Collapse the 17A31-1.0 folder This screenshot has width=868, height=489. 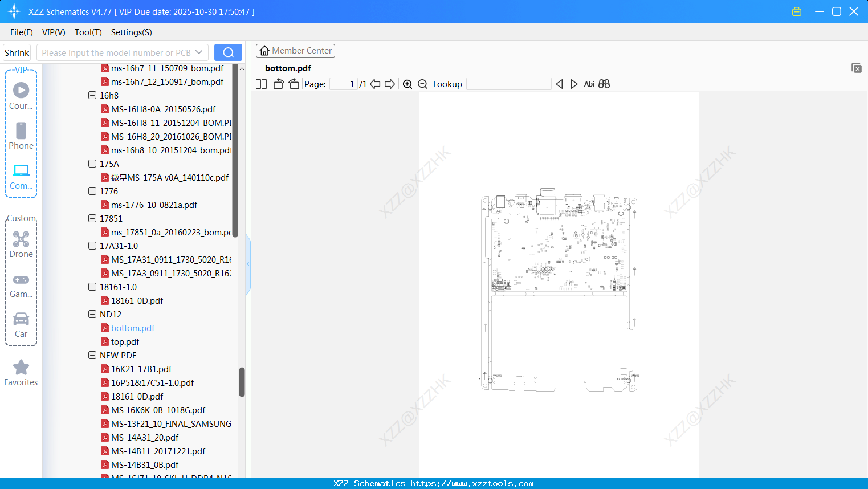(92, 246)
